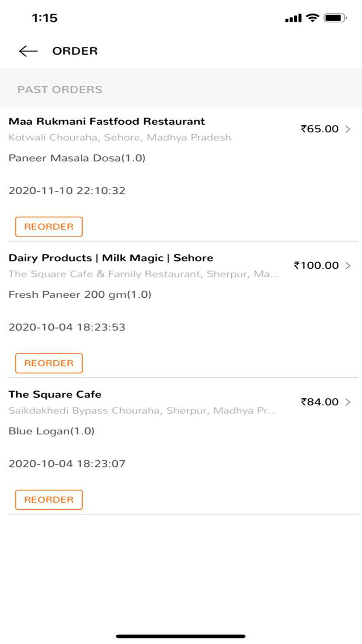362x644 pixels.
Task: Tap the home indicator bar
Action: pos(181,636)
